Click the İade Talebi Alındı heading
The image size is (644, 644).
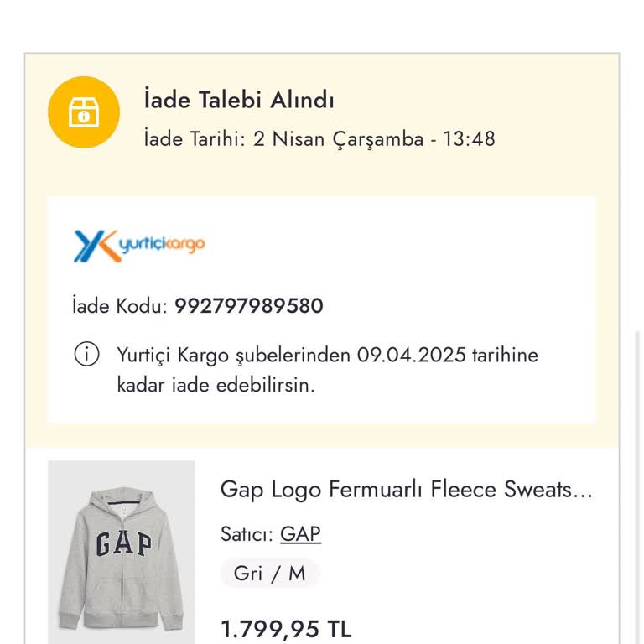coord(239,101)
